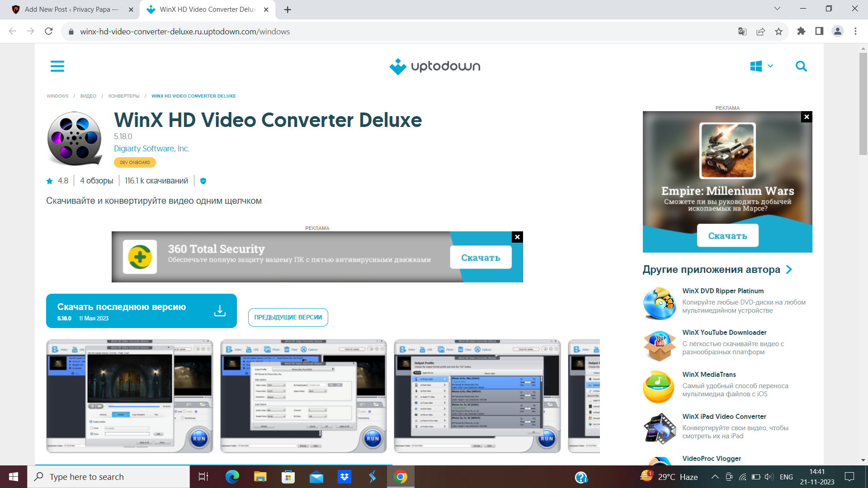Open the Chrome three-dot menu
Screen dimensions: 868x488
[x=855, y=31]
